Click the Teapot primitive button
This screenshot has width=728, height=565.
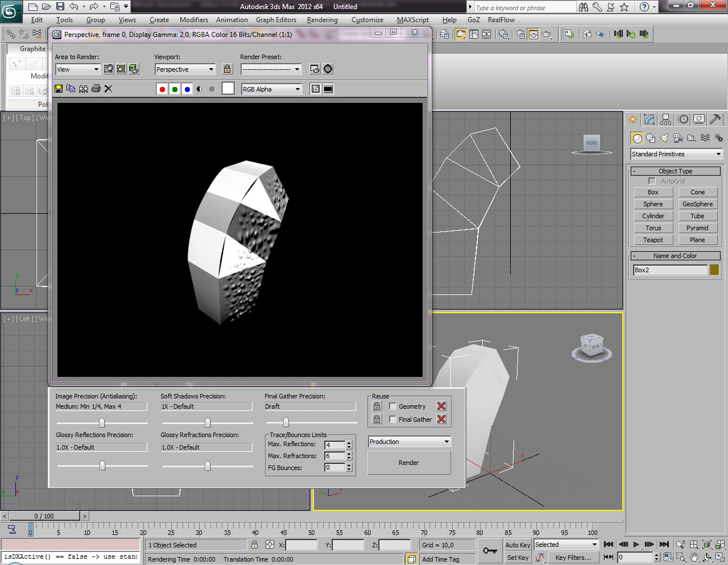click(x=653, y=240)
